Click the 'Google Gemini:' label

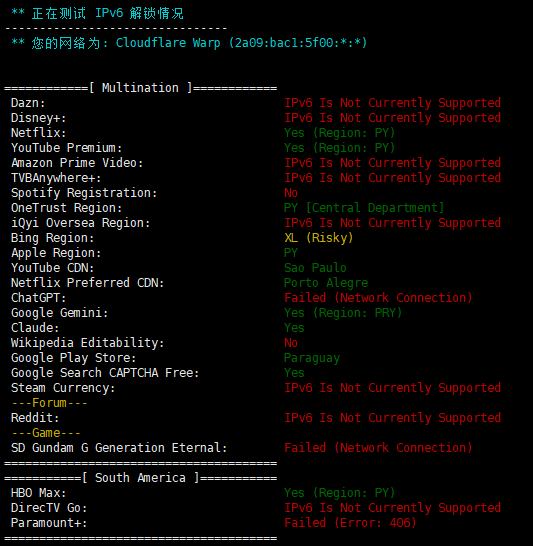click(60, 313)
